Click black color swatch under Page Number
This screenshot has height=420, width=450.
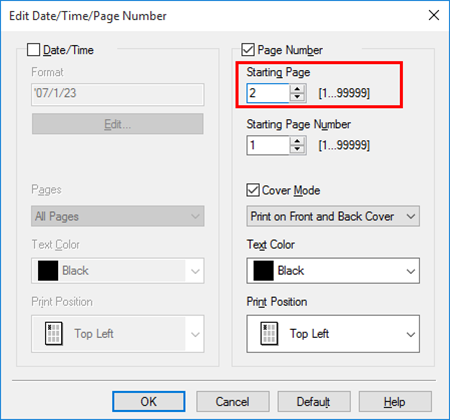[x=263, y=271]
